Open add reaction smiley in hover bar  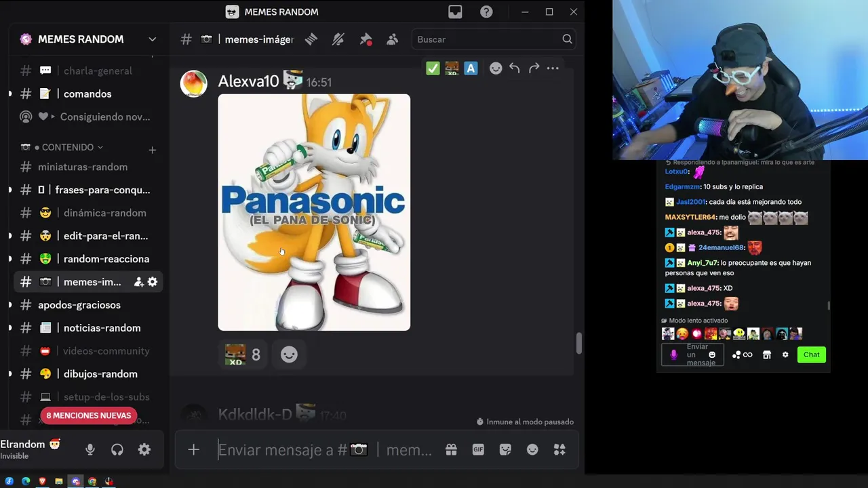coord(496,68)
